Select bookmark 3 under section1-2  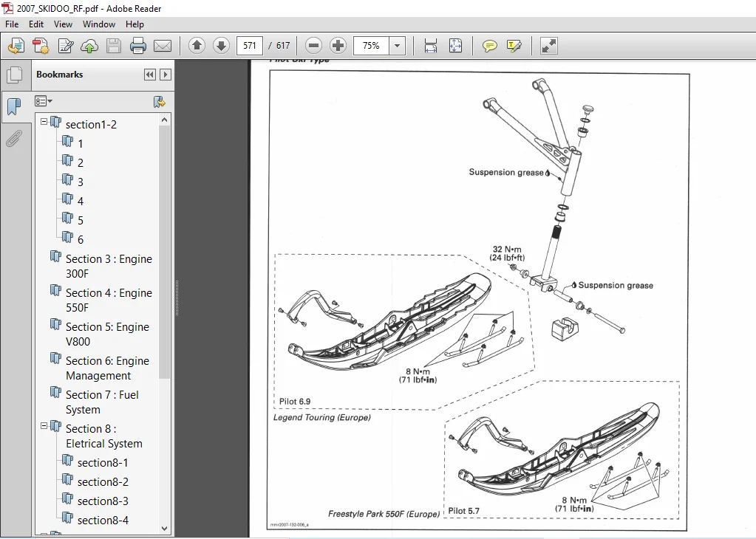pyautogui.click(x=80, y=182)
